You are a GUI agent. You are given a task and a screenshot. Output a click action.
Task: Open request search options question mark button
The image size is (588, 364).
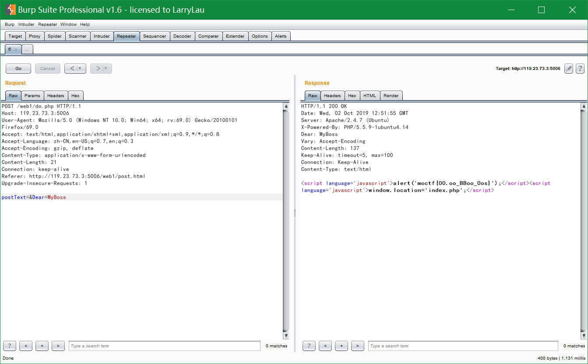pyautogui.click(x=10, y=346)
